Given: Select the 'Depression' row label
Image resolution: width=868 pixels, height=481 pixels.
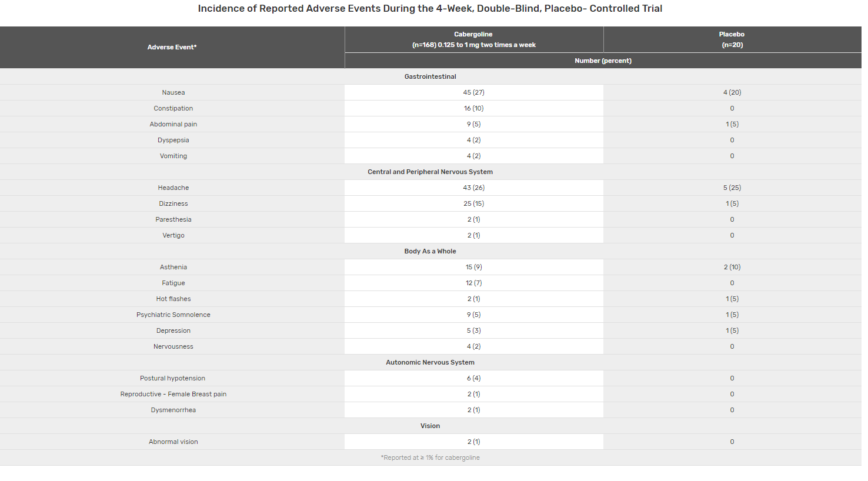Looking at the screenshot, I should (173, 330).
